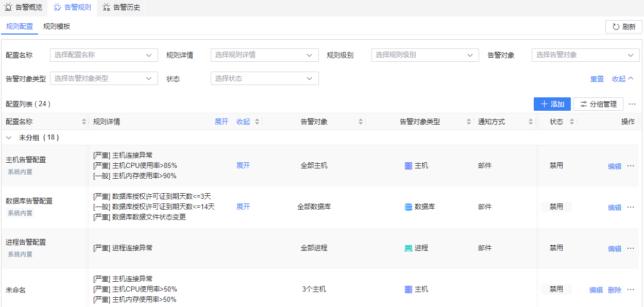Open more actions for 主机告警配置

tap(631, 166)
